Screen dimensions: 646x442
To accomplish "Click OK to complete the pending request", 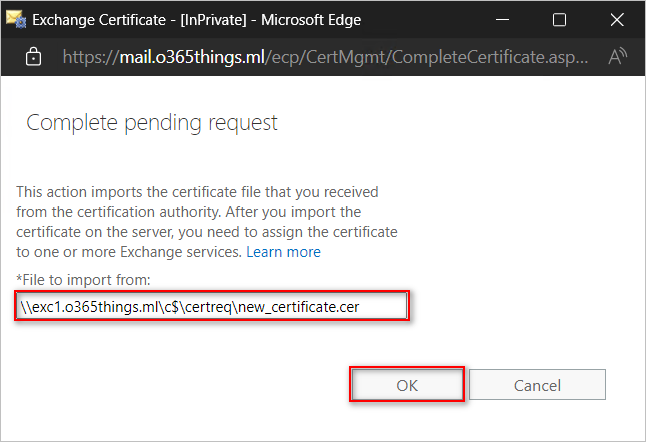I will (407, 384).
